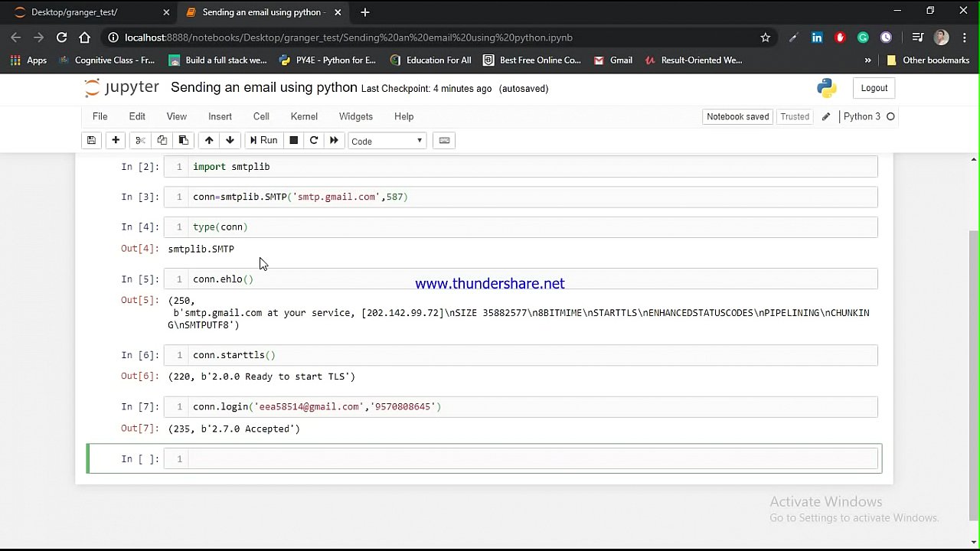Click the Logout button
The width and height of the screenshot is (980, 551).
click(874, 88)
